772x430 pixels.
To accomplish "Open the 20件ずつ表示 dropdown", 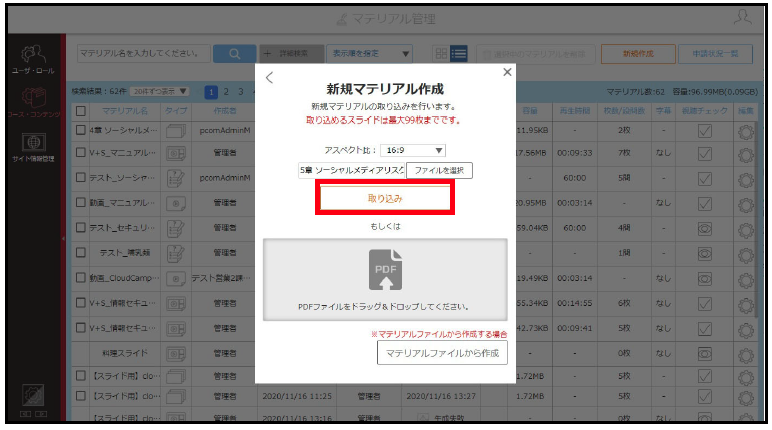I will pyautogui.click(x=160, y=92).
